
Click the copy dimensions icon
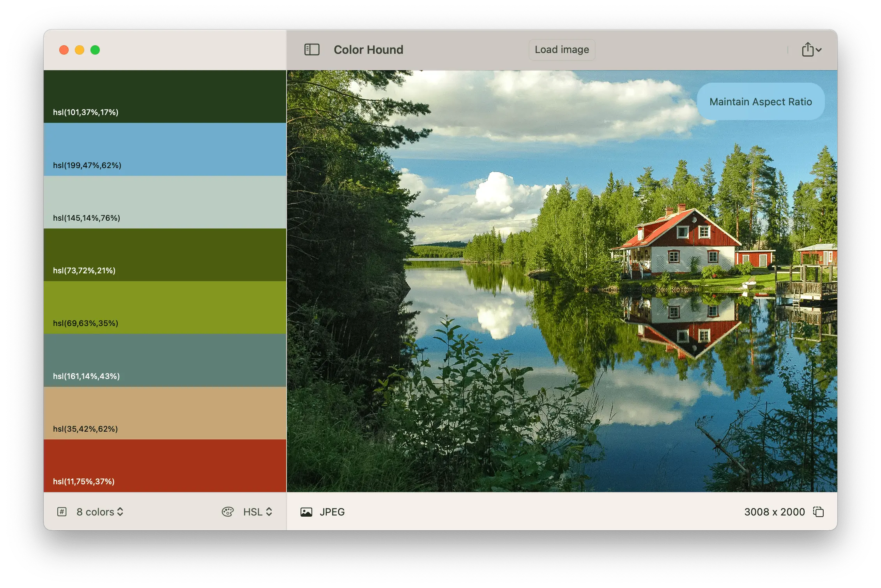[x=818, y=512]
